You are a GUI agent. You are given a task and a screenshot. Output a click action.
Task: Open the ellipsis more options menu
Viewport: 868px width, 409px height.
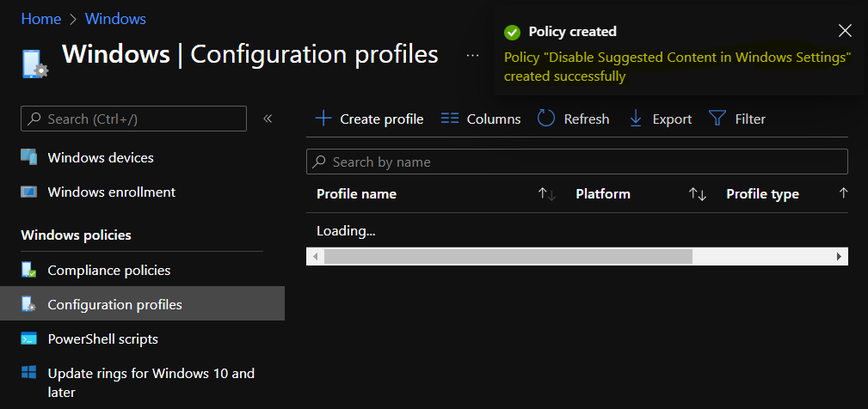tap(472, 55)
